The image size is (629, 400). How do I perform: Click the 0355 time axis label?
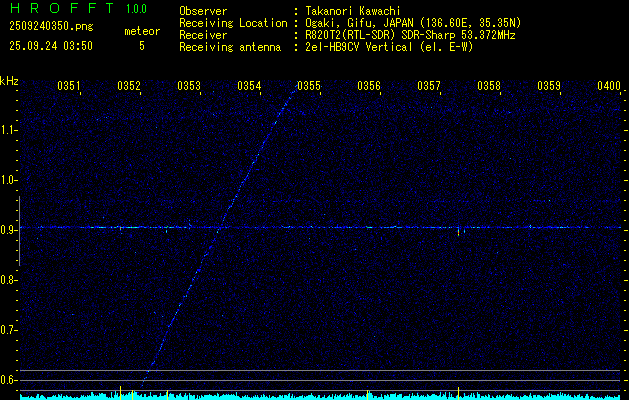click(309, 86)
